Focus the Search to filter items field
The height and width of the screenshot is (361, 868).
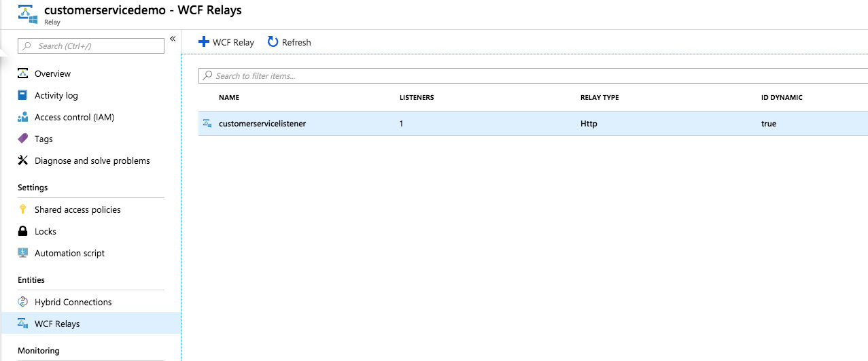coord(533,75)
